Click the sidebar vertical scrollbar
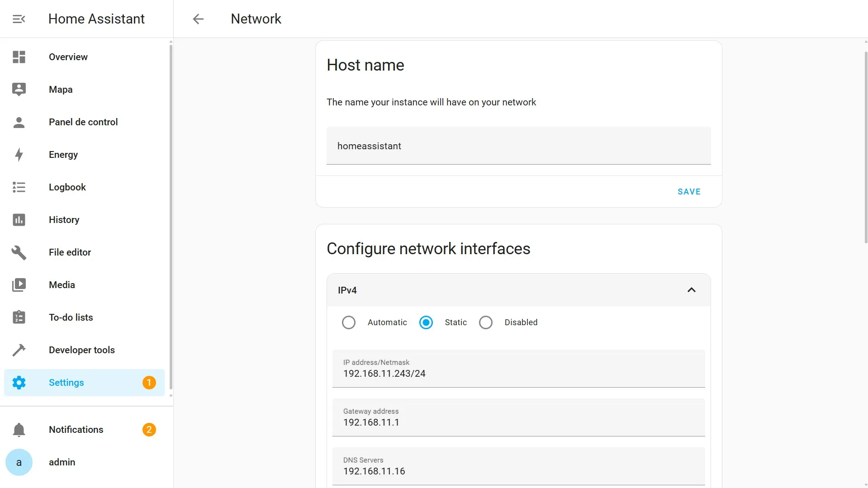Screen dimensions: 868x488 click(171, 216)
